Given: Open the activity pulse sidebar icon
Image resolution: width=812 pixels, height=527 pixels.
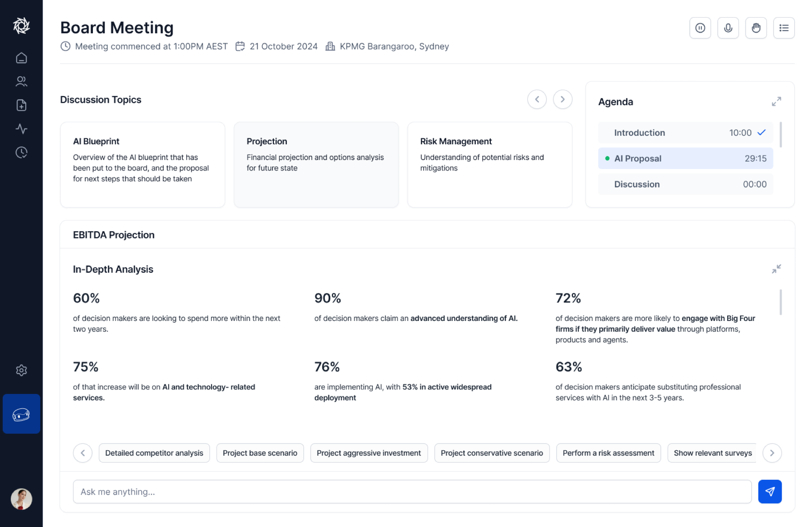Looking at the screenshot, I should coord(21,129).
